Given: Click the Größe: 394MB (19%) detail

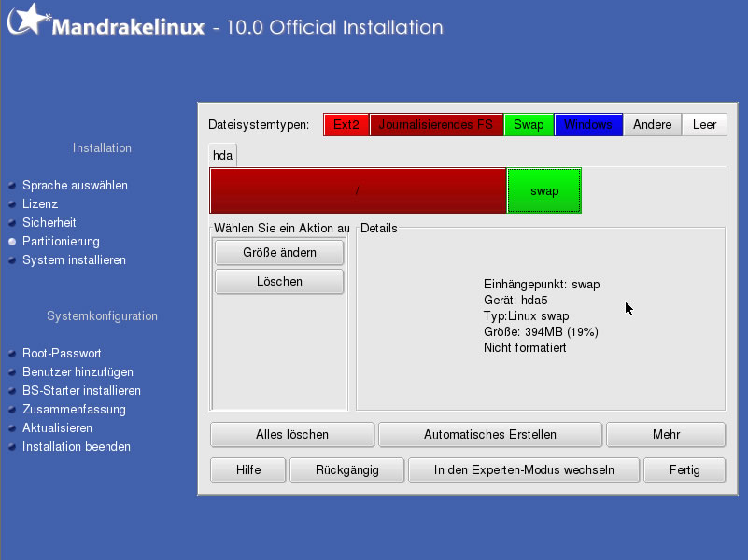Looking at the screenshot, I should point(541,332).
